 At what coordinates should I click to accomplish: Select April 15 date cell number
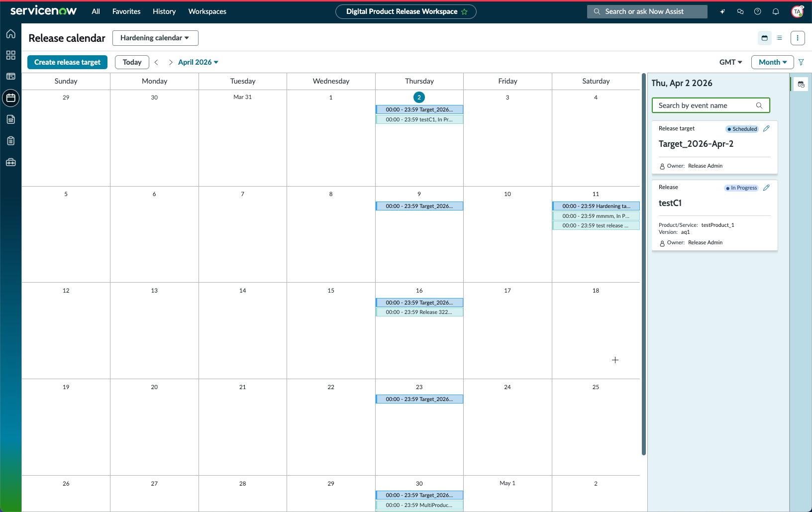(331, 291)
